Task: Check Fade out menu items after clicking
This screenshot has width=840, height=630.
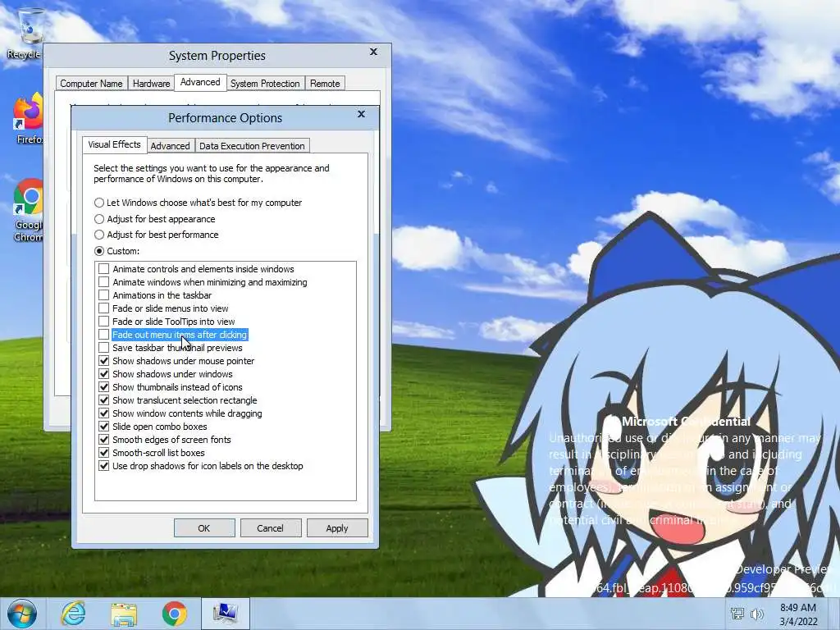Action: coord(104,335)
